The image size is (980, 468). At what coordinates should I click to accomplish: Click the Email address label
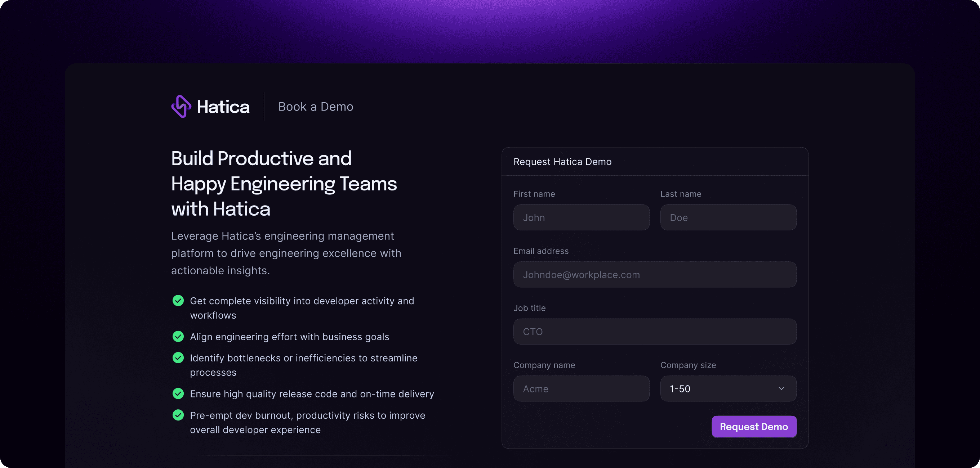click(540, 251)
